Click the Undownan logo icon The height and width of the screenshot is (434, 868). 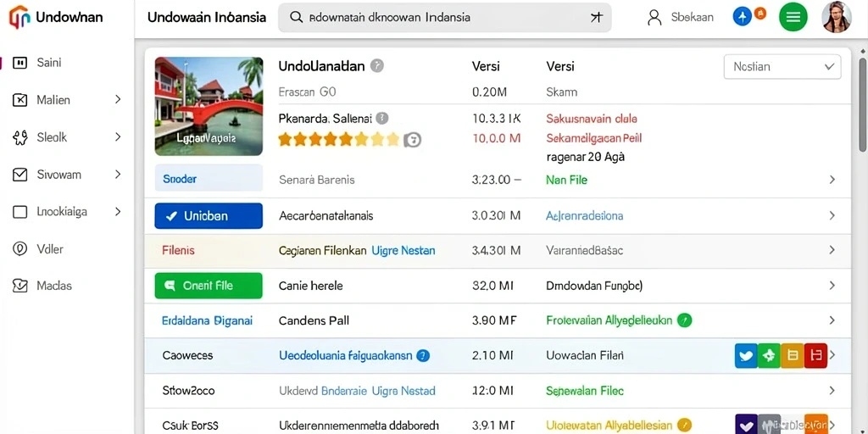coord(19,17)
